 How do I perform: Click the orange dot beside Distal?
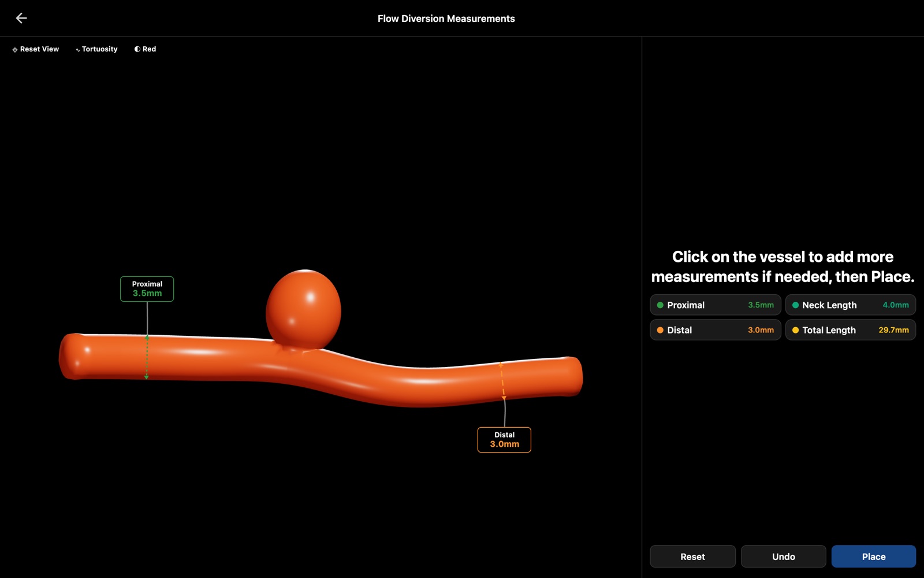pos(660,330)
